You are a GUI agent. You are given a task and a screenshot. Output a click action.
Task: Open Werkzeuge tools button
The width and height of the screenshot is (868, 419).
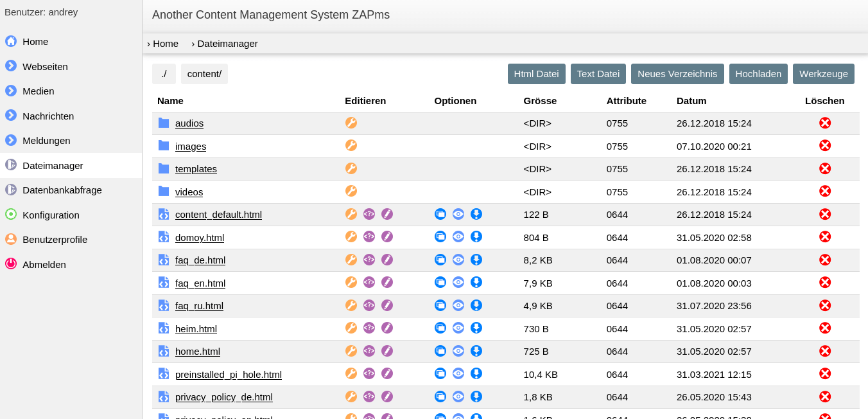pos(824,74)
